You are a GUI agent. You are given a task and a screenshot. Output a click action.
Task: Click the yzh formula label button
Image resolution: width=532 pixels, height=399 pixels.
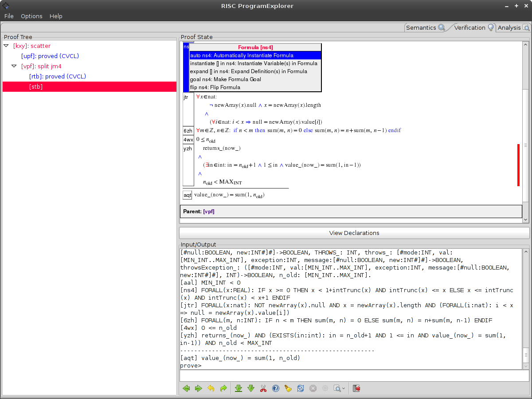pyautogui.click(x=188, y=165)
